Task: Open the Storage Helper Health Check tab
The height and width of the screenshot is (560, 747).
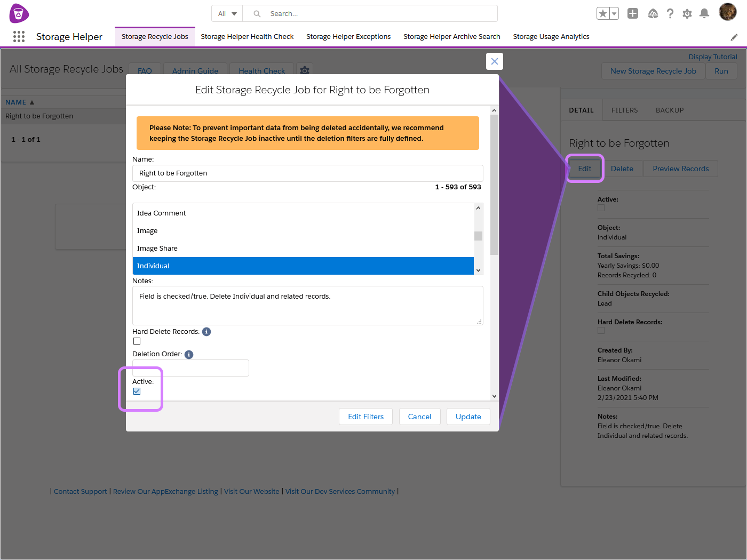Action: (247, 37)
